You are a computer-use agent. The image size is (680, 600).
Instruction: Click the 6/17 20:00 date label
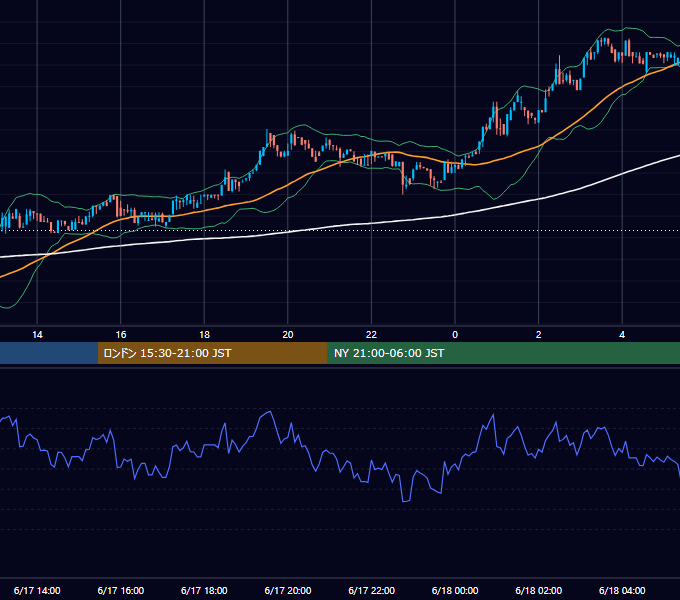288,590
